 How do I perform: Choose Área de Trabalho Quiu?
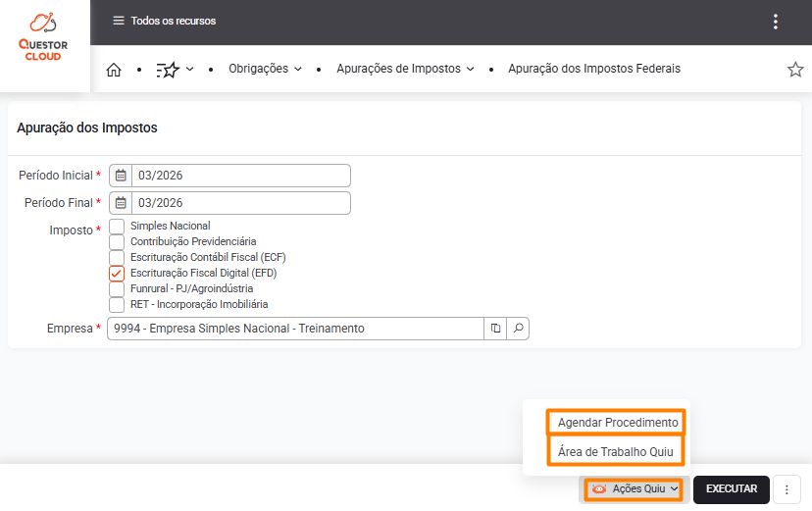[x=616, y=451]
